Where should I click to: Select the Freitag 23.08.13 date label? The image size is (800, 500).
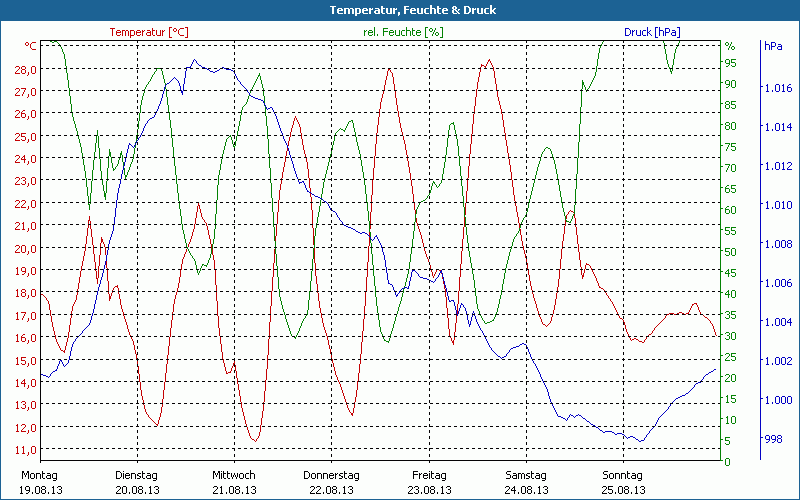428,482
